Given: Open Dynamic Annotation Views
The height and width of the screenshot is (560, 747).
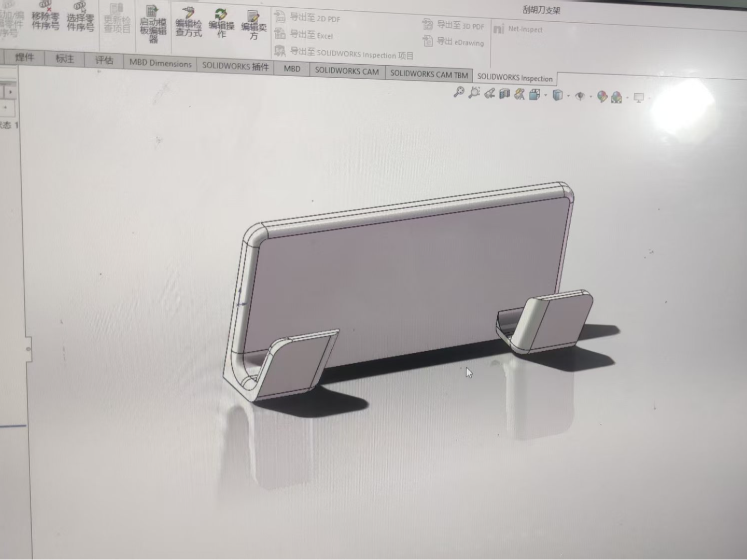Looking at the screenshot, I should click(519, 94).
